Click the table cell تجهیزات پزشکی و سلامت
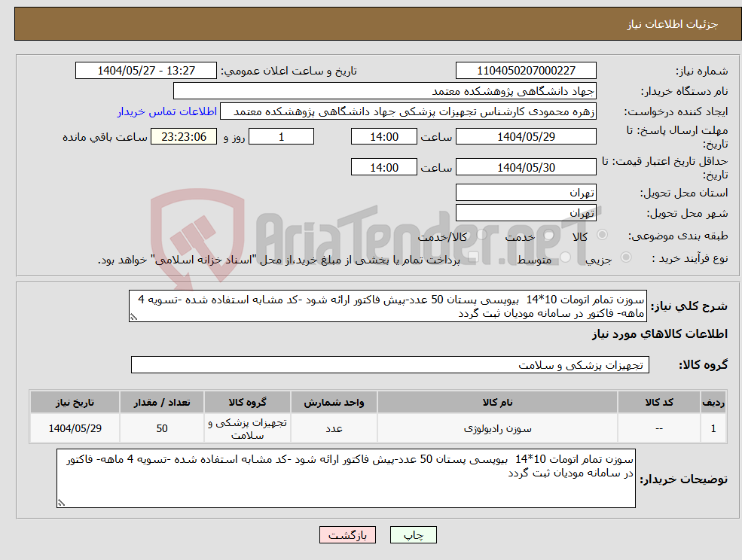The width and height of the screenshot is (742, 560). pyautogui.click(x=247, y=428)
